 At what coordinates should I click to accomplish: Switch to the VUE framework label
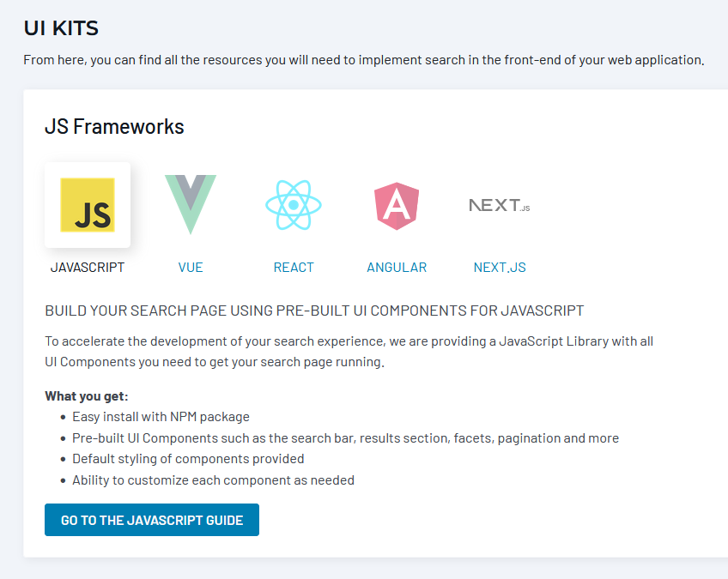point(191,267)
